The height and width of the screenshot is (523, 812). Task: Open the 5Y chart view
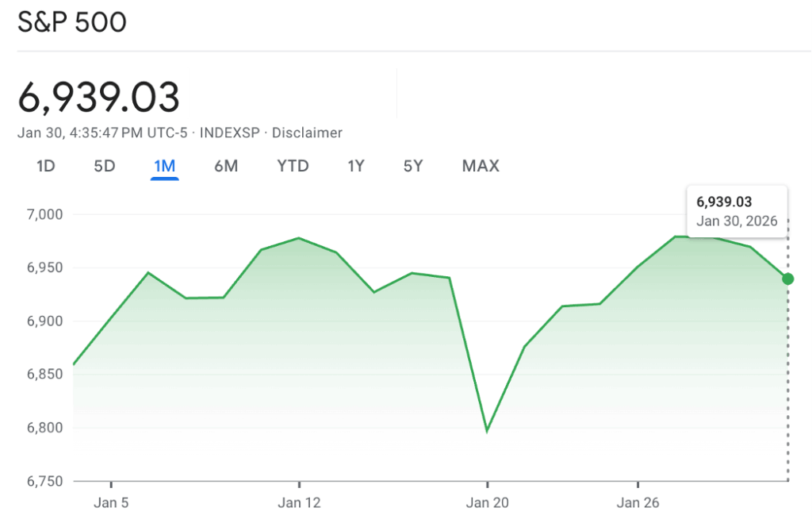point(413,166)
